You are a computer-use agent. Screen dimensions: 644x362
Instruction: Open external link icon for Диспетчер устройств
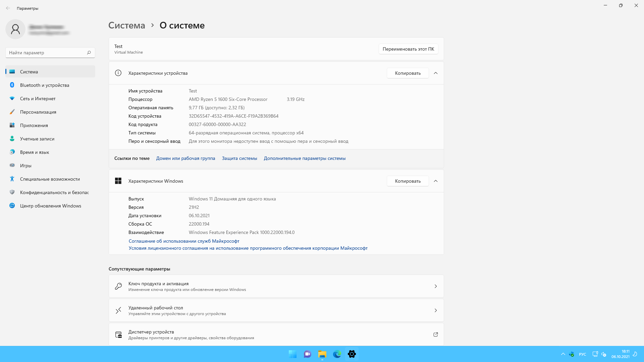click(x=435, y=335)
